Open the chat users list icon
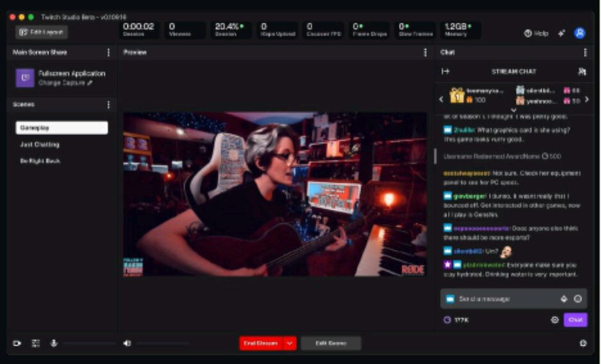 point(582,72)
